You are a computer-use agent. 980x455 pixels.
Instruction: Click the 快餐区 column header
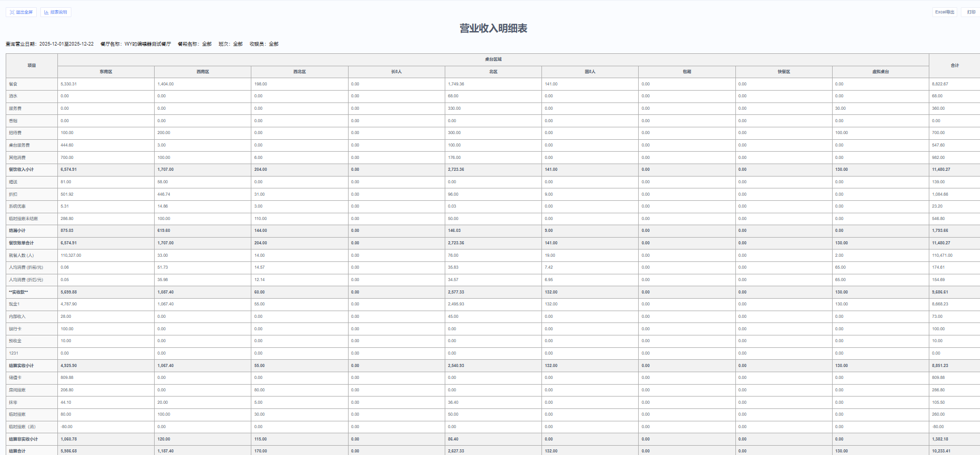pos(783,72)
